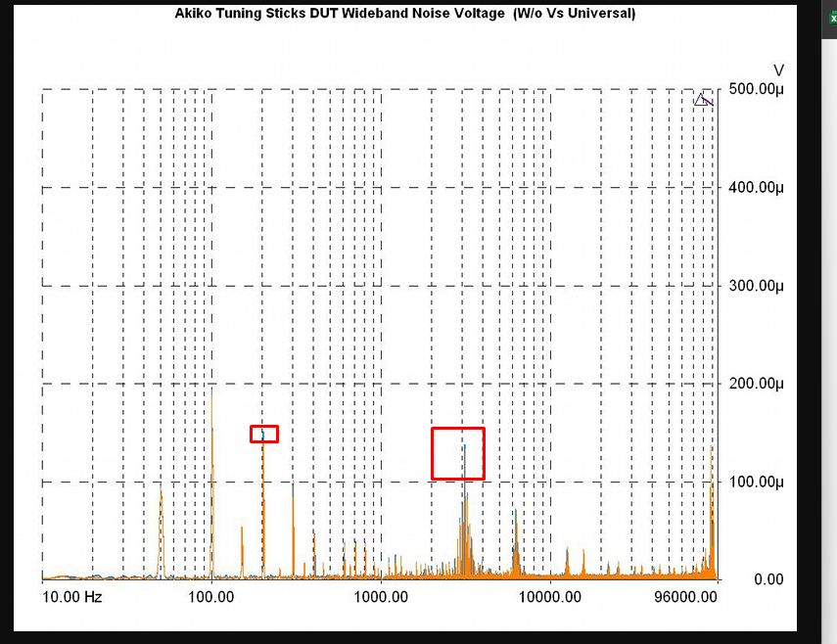The image size is (837, 644).
Task: Click the '10.00 Hz' x-axis label
Action: (x=72, y=596)
